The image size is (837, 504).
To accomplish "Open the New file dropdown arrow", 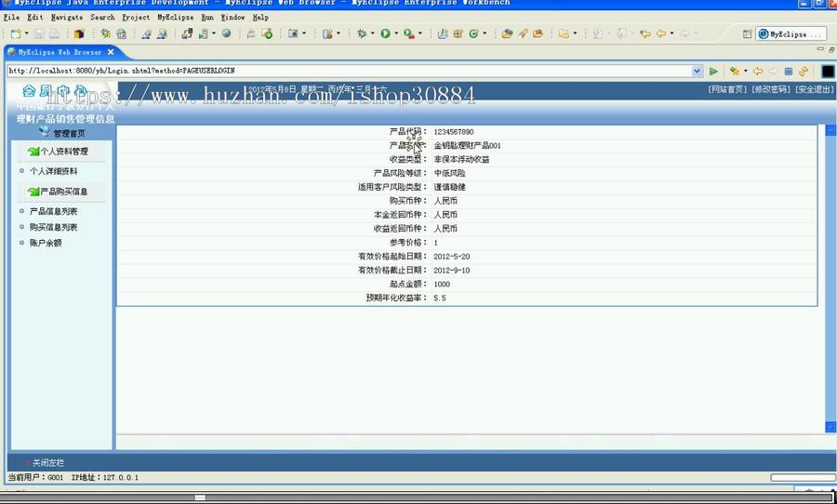I will (x=26, y=33).
